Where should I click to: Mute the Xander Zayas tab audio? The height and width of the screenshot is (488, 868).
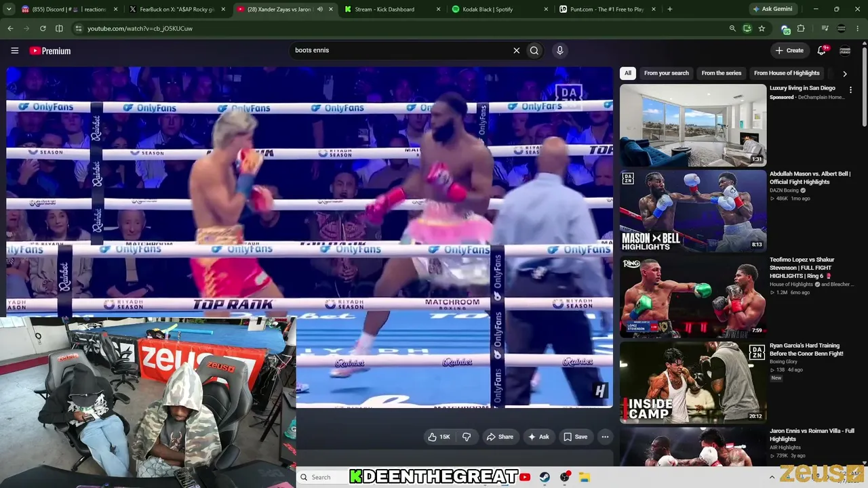320,9
